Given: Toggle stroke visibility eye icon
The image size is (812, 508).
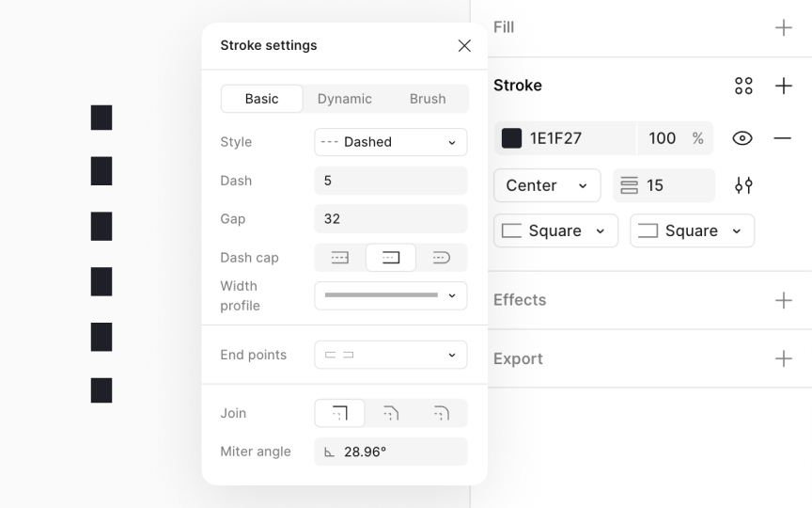Looking at the screenshot, I should click(742, 138).
